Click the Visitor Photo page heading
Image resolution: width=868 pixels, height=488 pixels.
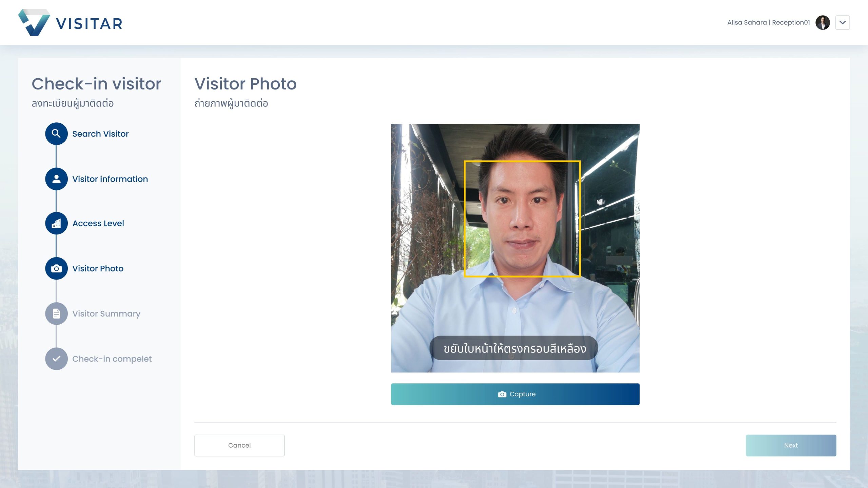click(x=245, y=84)
